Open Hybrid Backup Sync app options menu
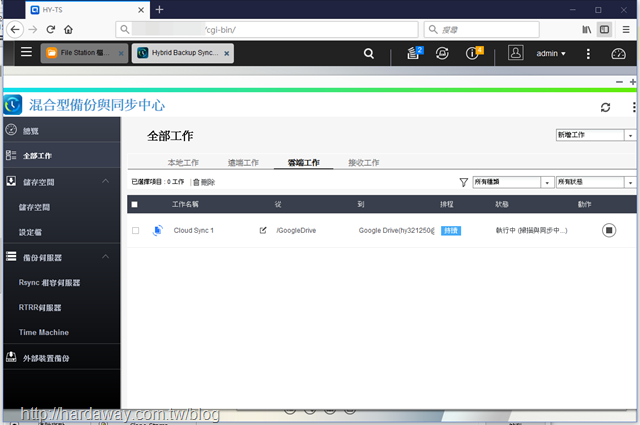Image resolution: width=640 pixels, height=425 pixels. 633,107
